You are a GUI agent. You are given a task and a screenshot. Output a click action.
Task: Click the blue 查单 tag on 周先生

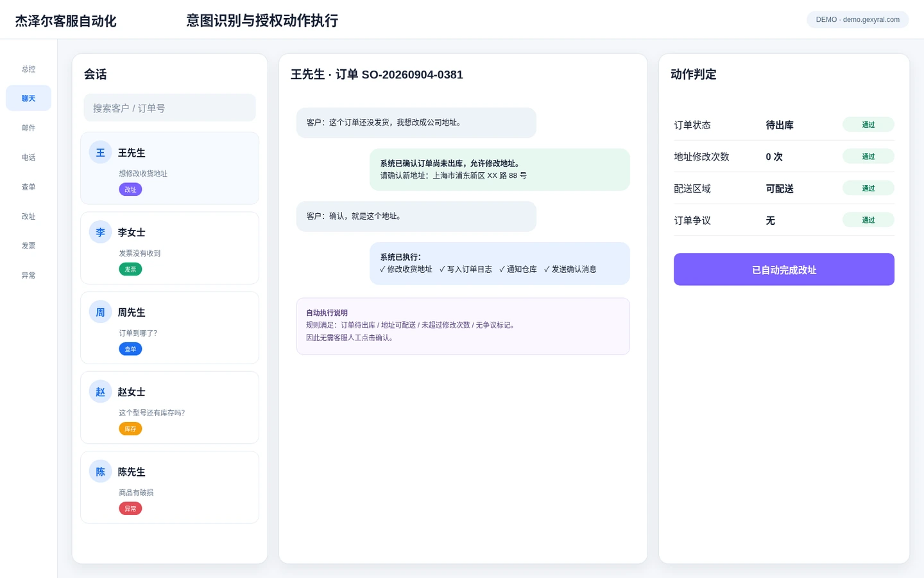pos(130,349)
